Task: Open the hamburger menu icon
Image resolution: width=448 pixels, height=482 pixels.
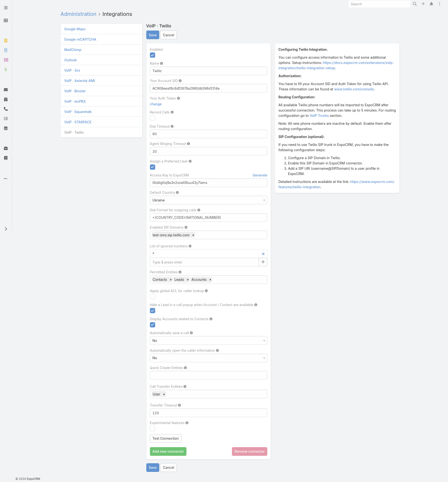Action: pos(6,7)
